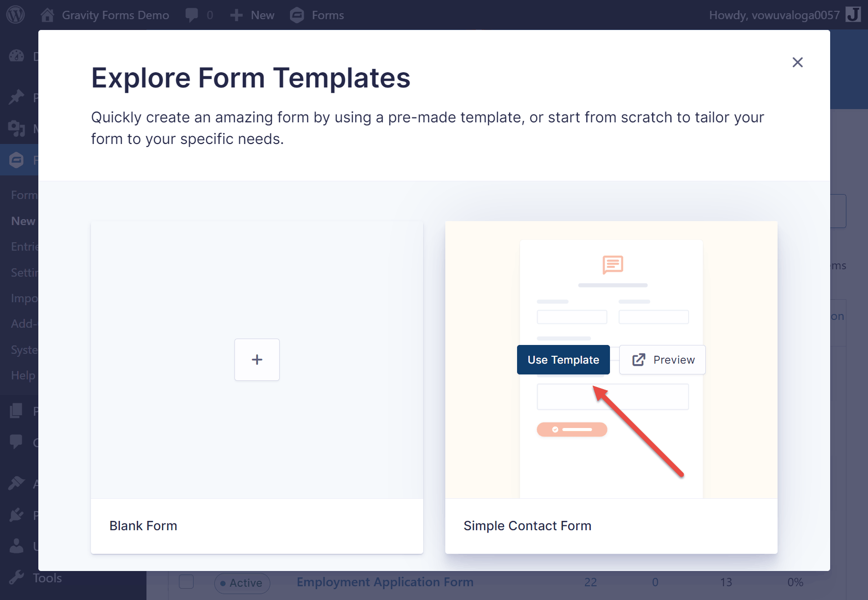This screenshot has width=868, height=600.
Task: Open Tools label in sidebar
Action: 47,578
